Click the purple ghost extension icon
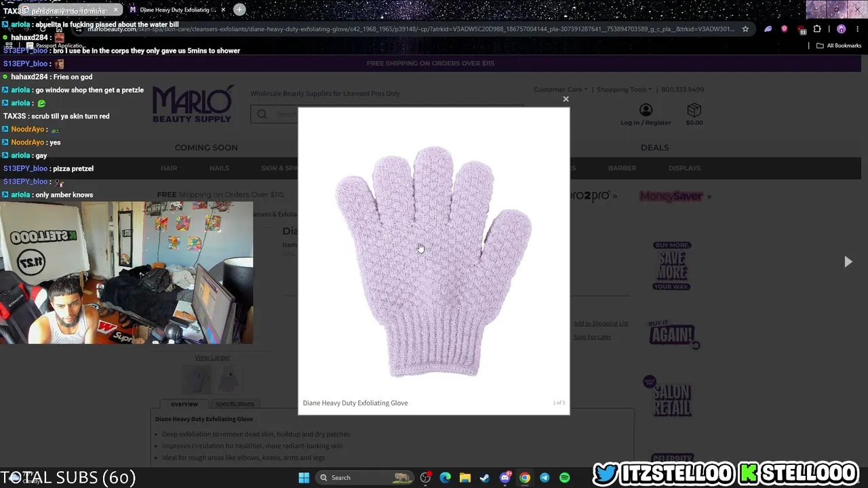Screen dimensions: 868x488 (x=768, y=29)
